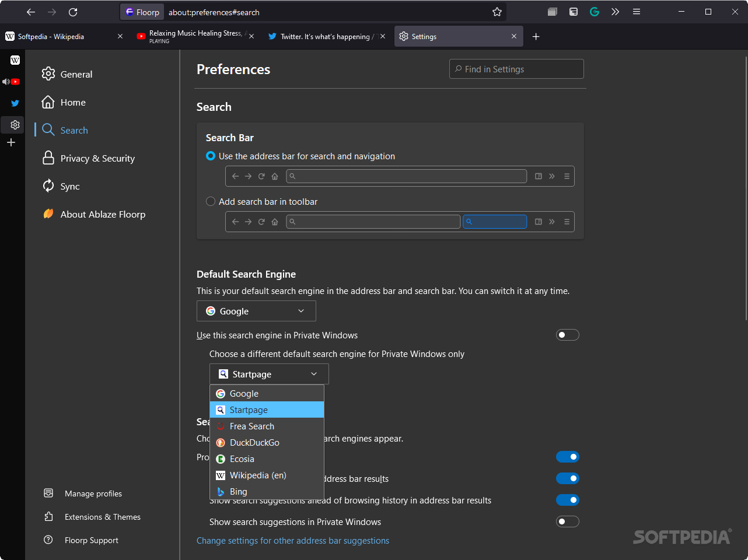Click the Extensions & Themes puzzle icon
This screenshot has height=560, width=748.
[x=48, y=516]
